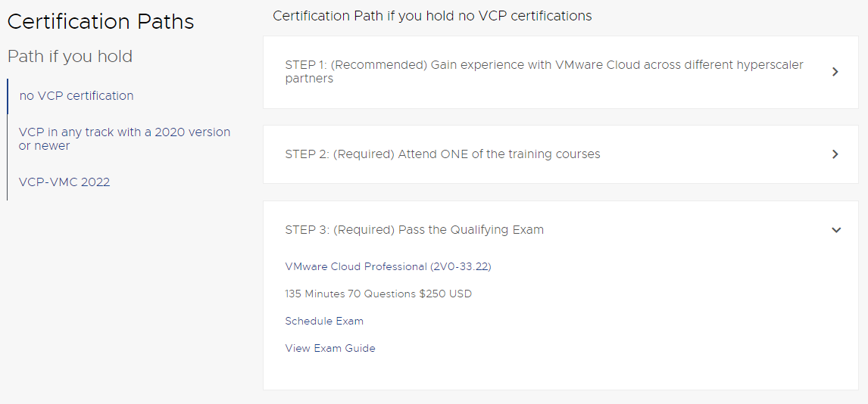Expand STEP 2 Attend ONE training courses title
The width and height of the screenshot is (868, 404).
coord(442,154)
